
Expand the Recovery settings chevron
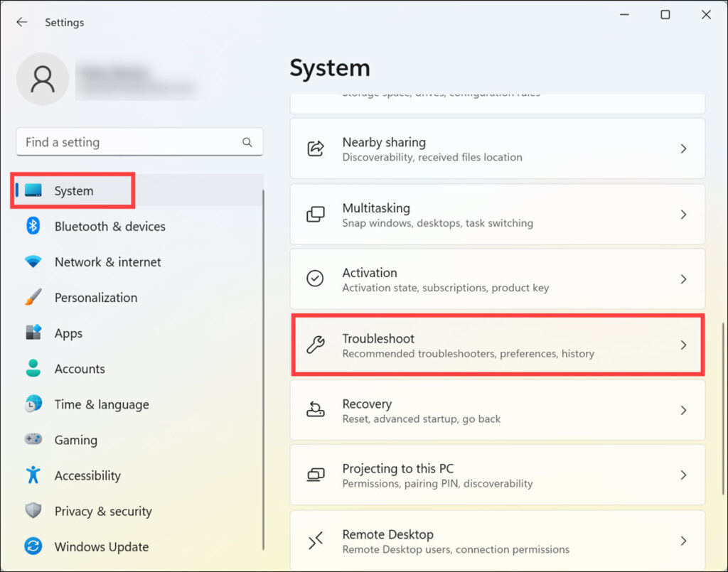pos(683,410)
